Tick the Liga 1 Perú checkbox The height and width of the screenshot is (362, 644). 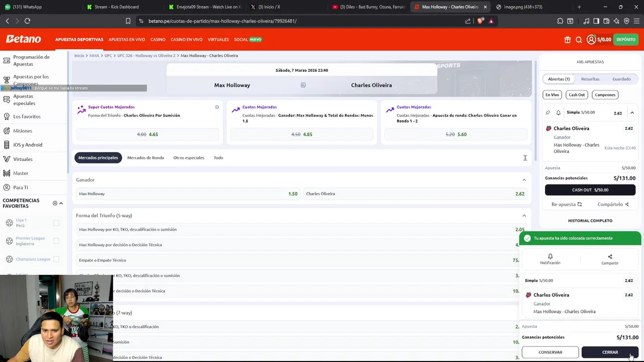point(56,223)
